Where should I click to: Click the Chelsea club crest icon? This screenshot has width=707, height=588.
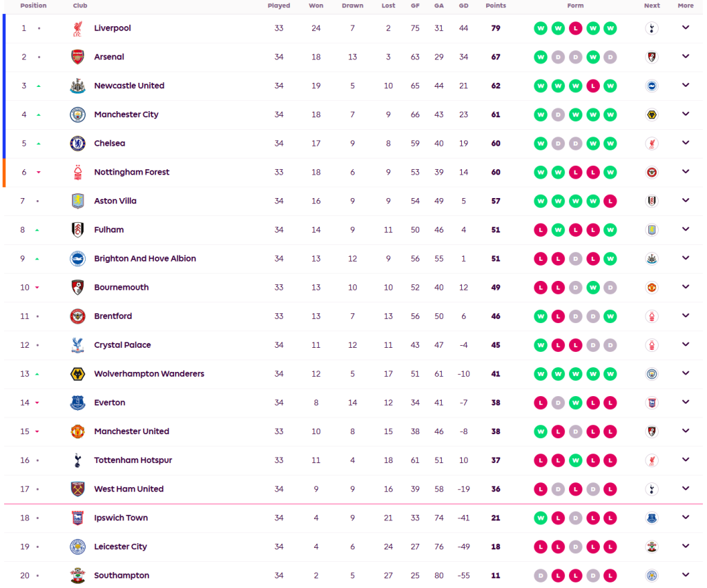[77, 144]
